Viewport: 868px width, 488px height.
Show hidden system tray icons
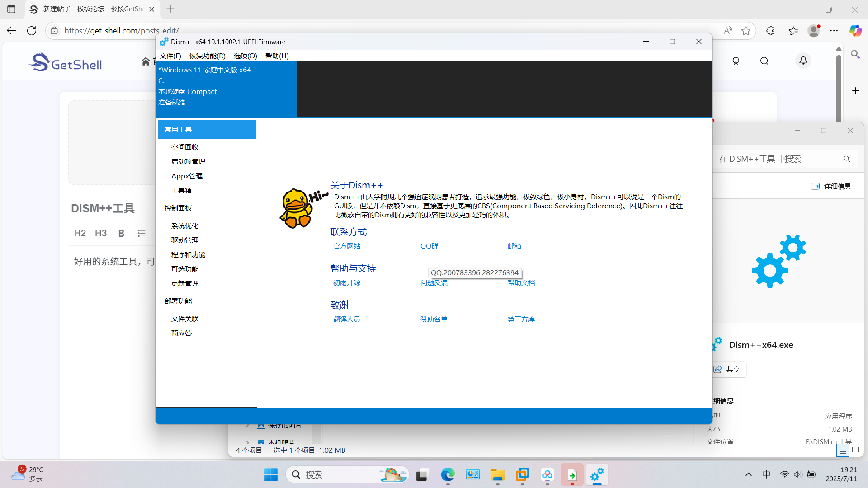click(749, 474)
